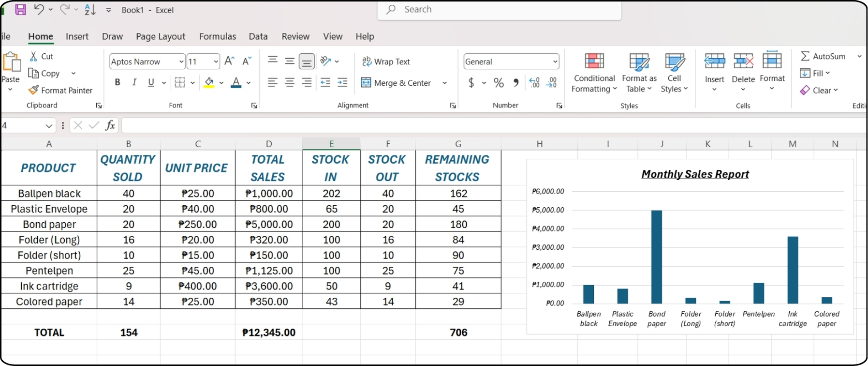
Task: Toggle Underline formatting
Action: (x=151, y=82)
